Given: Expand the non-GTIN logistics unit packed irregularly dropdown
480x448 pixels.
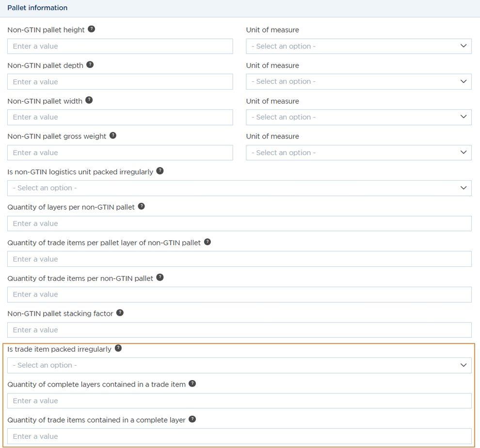Looking at the screenshot, I should coord(239,188).
